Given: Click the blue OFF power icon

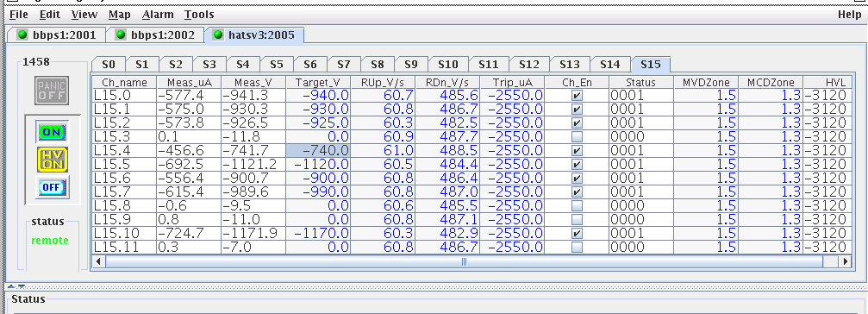Looking at the screenshot, I should (x=52, y=187).
